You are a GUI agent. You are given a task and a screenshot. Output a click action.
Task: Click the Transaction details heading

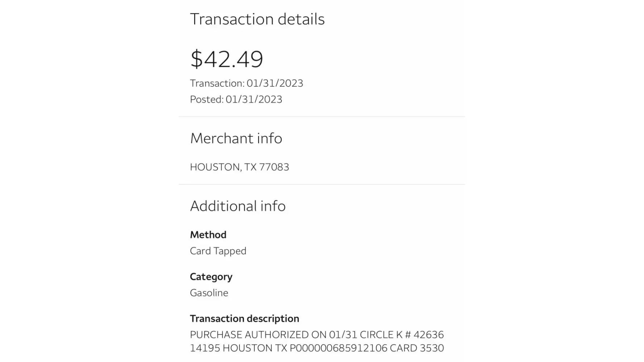(257, 19)
